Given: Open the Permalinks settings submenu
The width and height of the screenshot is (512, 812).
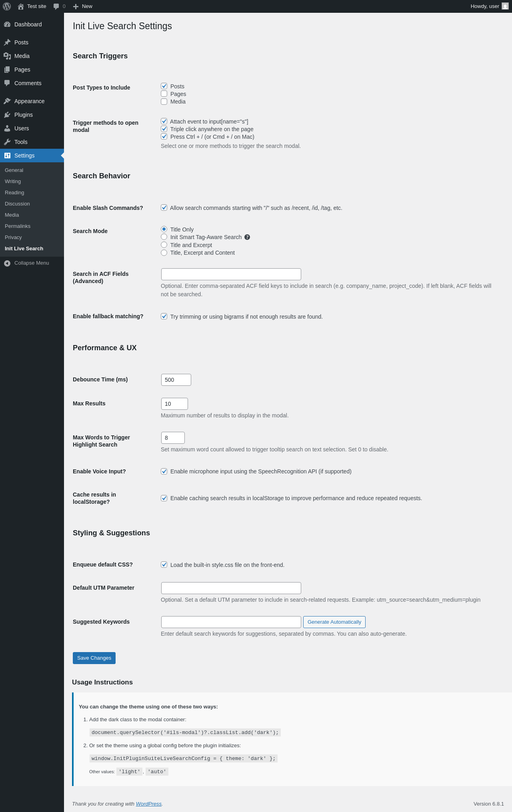Looking at the screenshot, I should (18, 226).
